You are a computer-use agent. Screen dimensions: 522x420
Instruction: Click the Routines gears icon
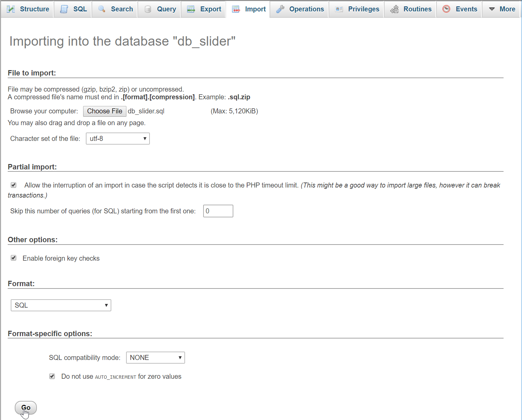click(x=394, y=9)
